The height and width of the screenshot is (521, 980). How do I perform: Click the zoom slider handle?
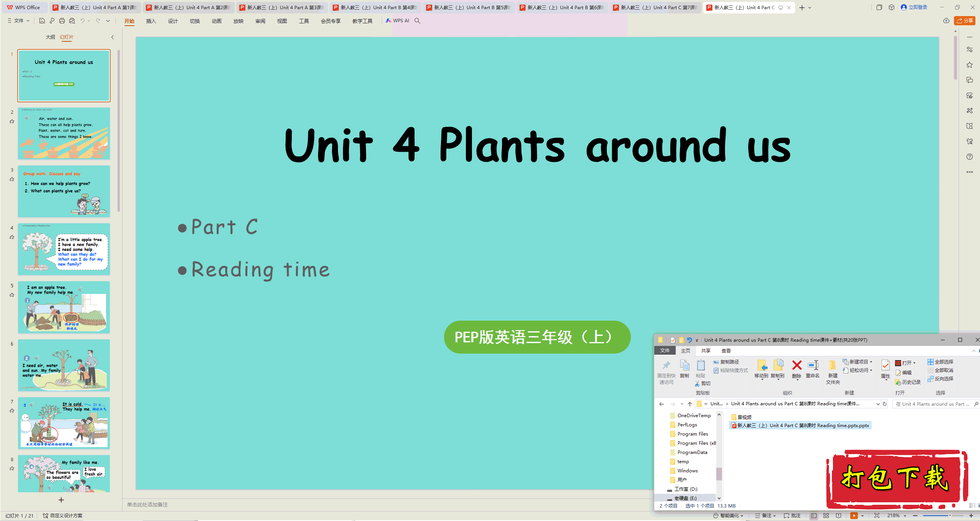950,516
